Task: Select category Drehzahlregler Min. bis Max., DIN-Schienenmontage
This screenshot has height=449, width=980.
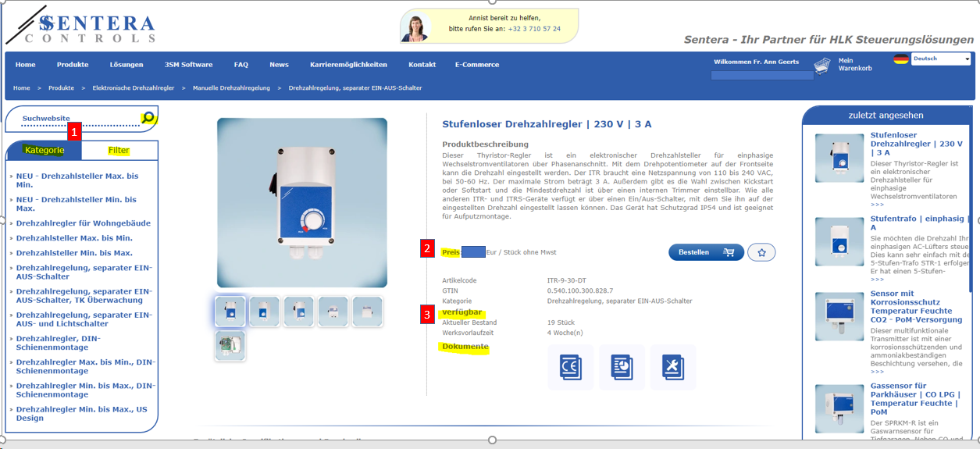Action: tap(86, 390)
